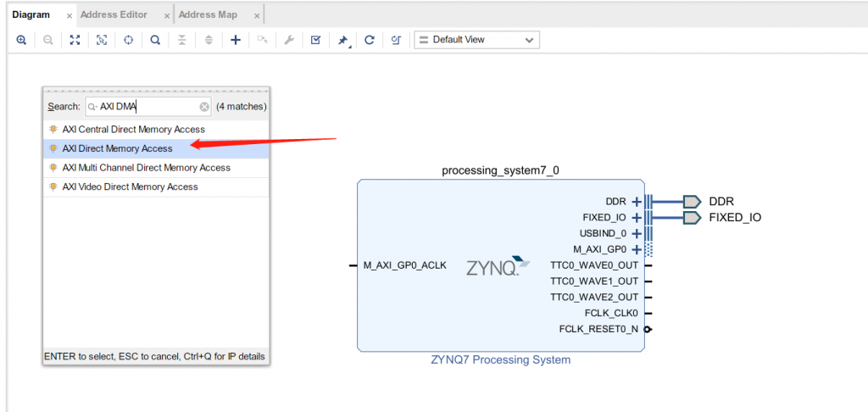Click the TTC0_WAVE2_OUT pin label
Screen dimensions: 868x412
coord(594,297)
